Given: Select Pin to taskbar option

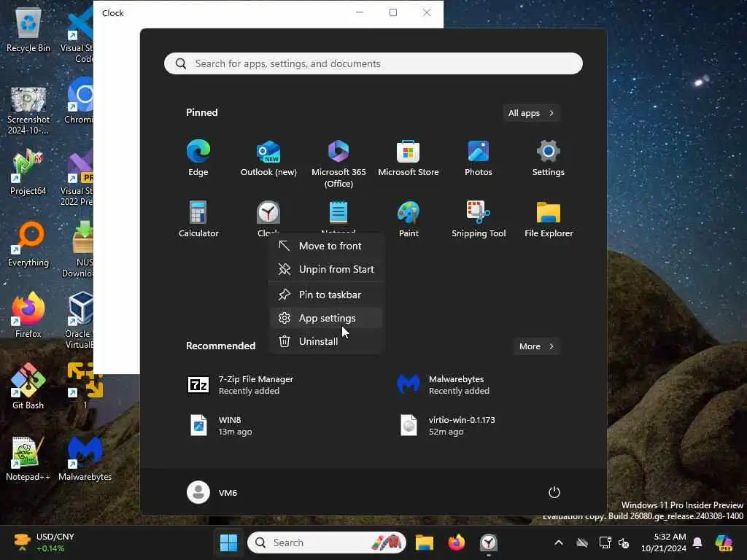Looking at the screenshot, I should coord(326,295).
